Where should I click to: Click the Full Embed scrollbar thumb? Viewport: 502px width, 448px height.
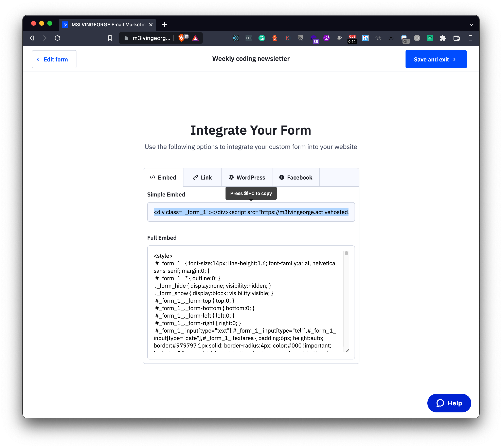click(x=346, y=253)
